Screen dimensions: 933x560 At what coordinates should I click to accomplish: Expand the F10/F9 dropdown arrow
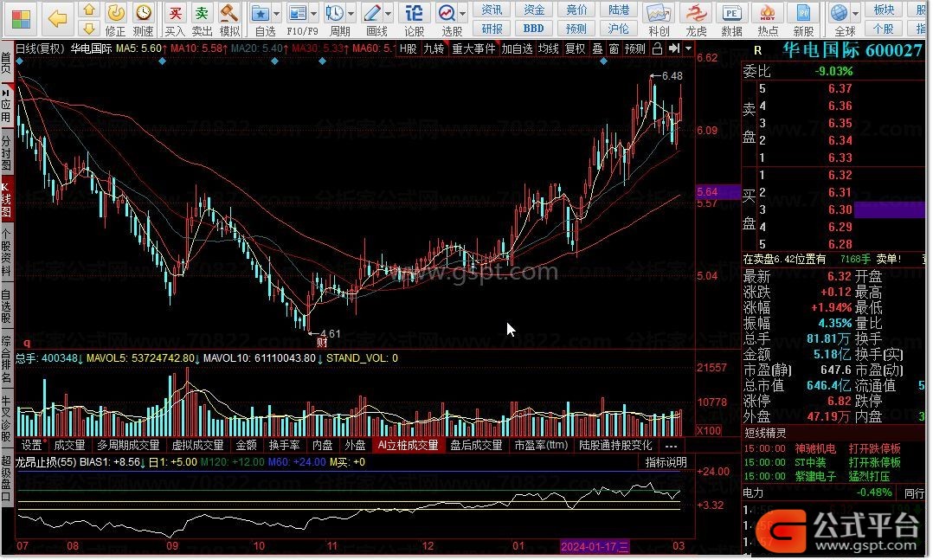(x=313, y=13)
